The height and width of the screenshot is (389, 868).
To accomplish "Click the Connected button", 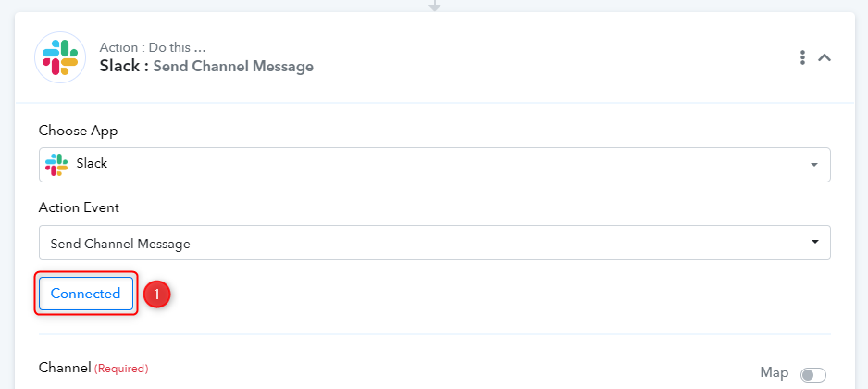I will point(86,294).
